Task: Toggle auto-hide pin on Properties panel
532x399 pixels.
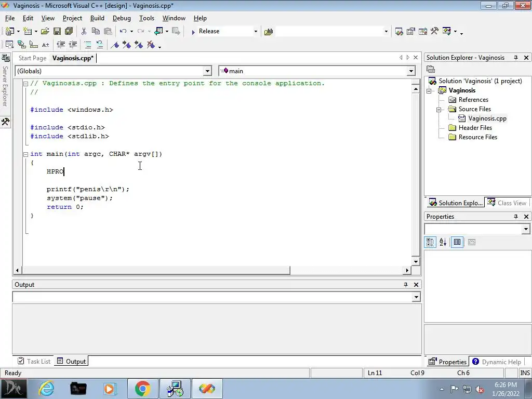Action: (x=516, y=217)
